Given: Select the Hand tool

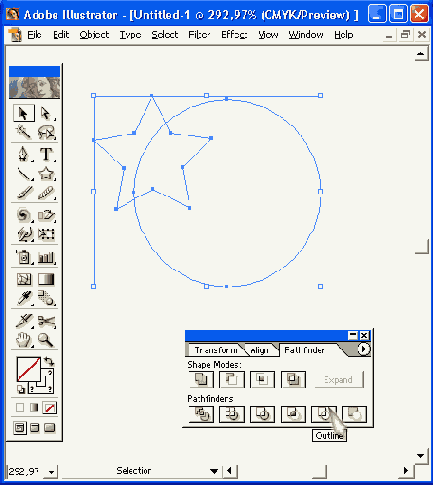Looking at the screenshot, I should coord(24,340).
